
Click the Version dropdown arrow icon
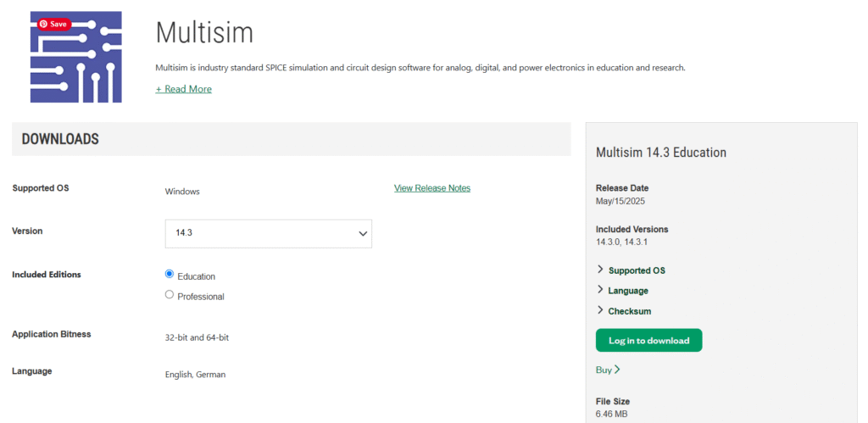(x=363, y=234)
